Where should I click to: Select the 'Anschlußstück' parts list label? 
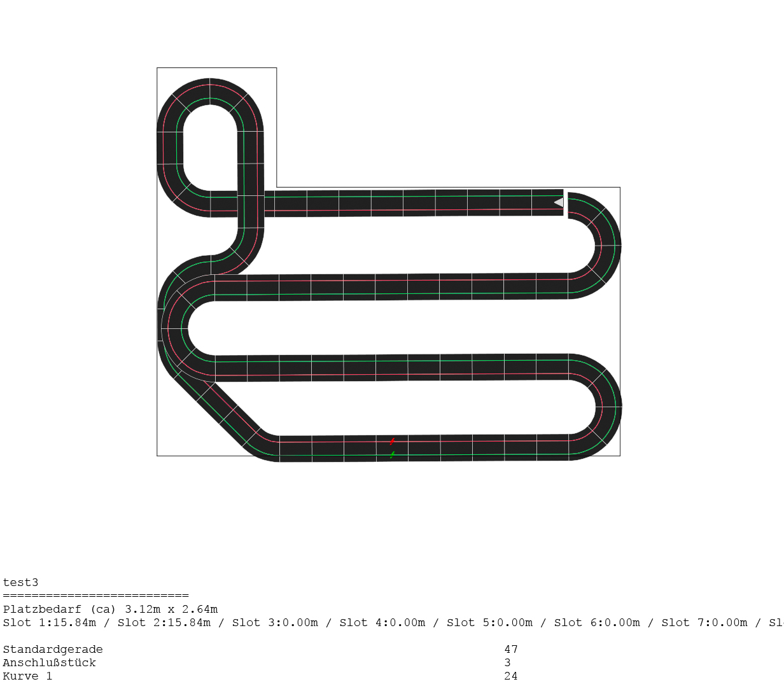50,662
